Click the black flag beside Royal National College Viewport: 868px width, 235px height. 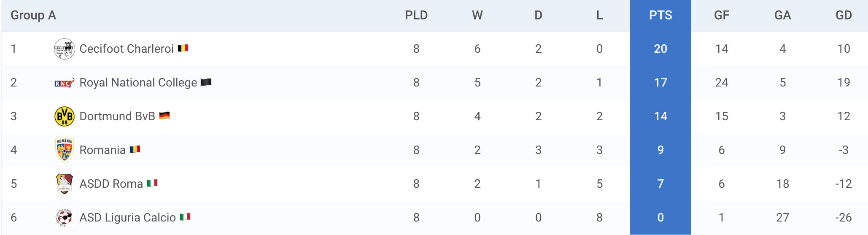[x=206, y=82]
